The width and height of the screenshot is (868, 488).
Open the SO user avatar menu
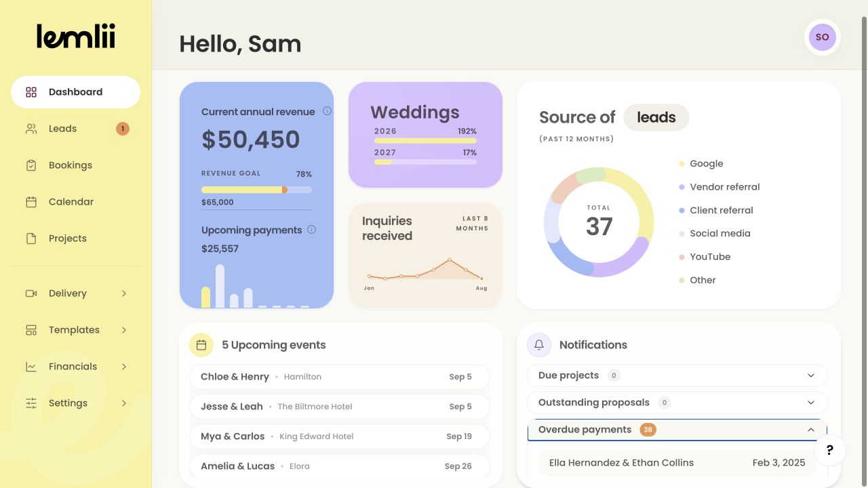coord(823,37)
